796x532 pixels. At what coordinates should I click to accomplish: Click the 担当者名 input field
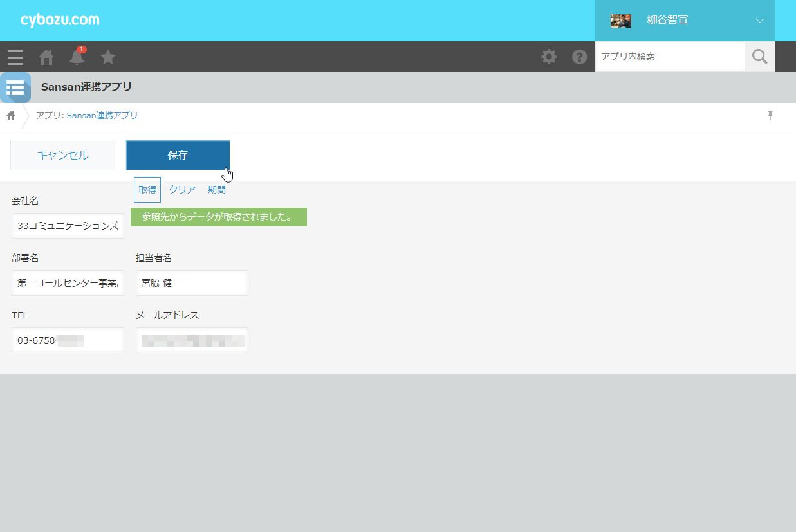point(192,283)
